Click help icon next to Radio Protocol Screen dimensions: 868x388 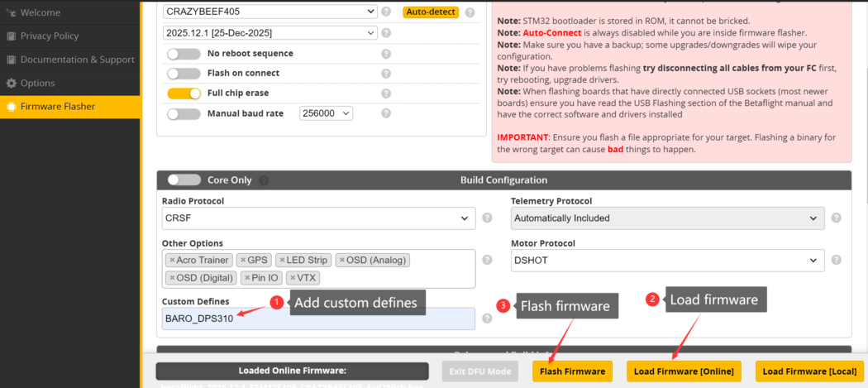(x=487, y=218)
